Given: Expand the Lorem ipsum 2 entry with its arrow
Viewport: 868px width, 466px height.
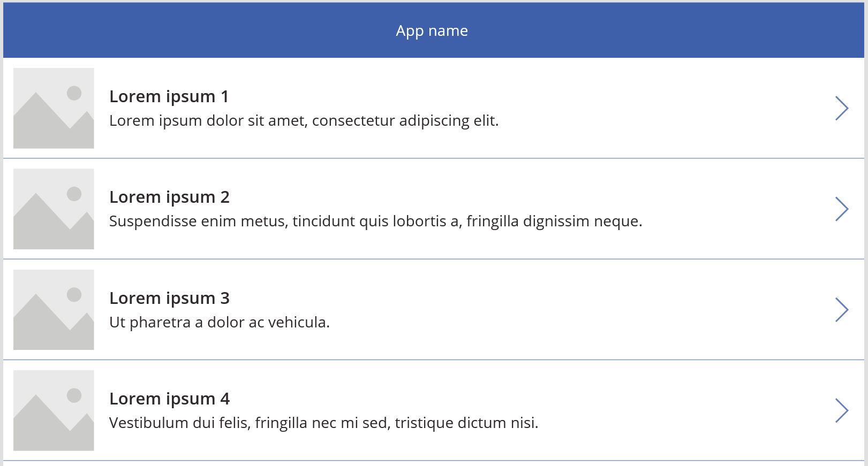Looking at the screenshot, I should tap(842, 209).
